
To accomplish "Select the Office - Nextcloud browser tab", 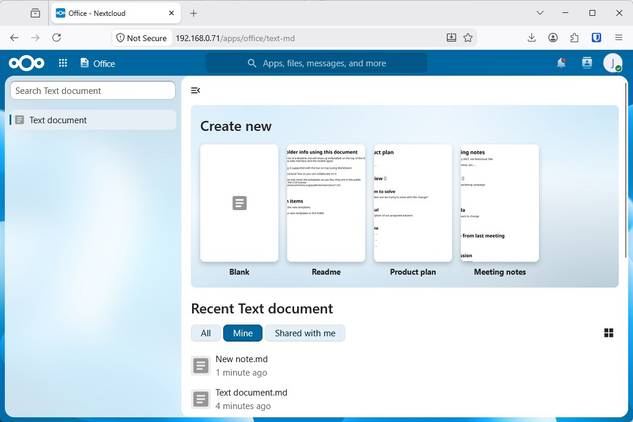I will (116, 13).
